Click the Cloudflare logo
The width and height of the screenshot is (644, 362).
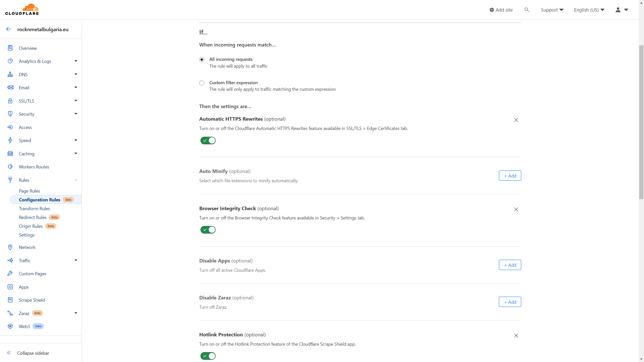[22, 9]
